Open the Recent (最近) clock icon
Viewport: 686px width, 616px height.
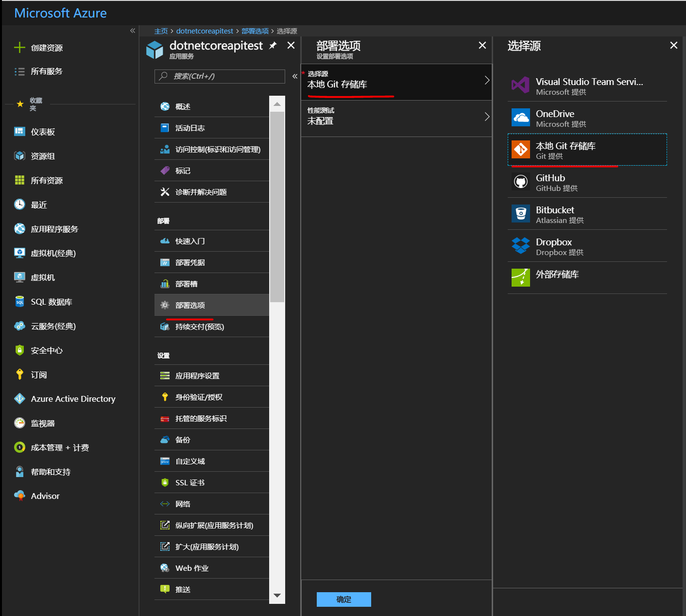(x=19, y=205)
